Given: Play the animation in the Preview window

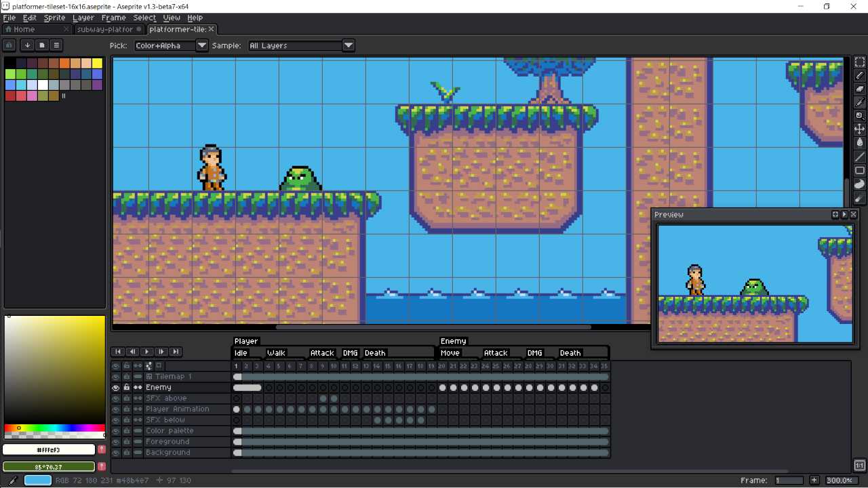Looking at the screenshot, I should (x=844, y=214).
